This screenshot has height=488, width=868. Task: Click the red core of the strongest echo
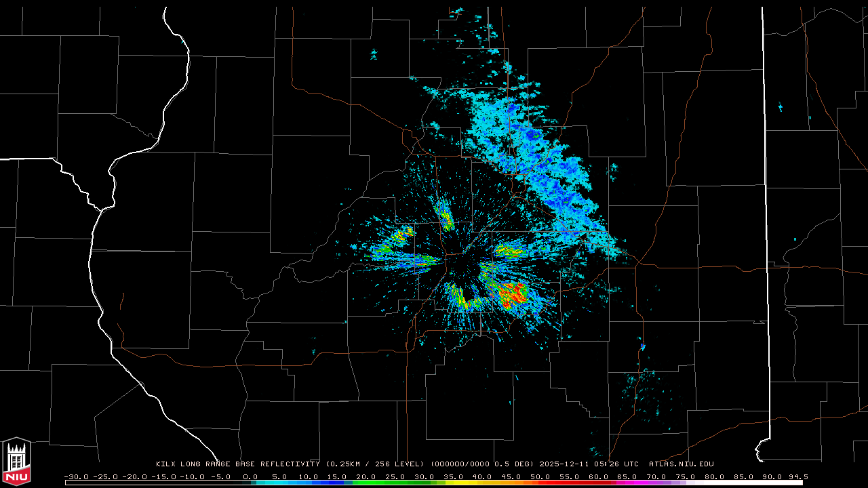click(x=513, y=294)
